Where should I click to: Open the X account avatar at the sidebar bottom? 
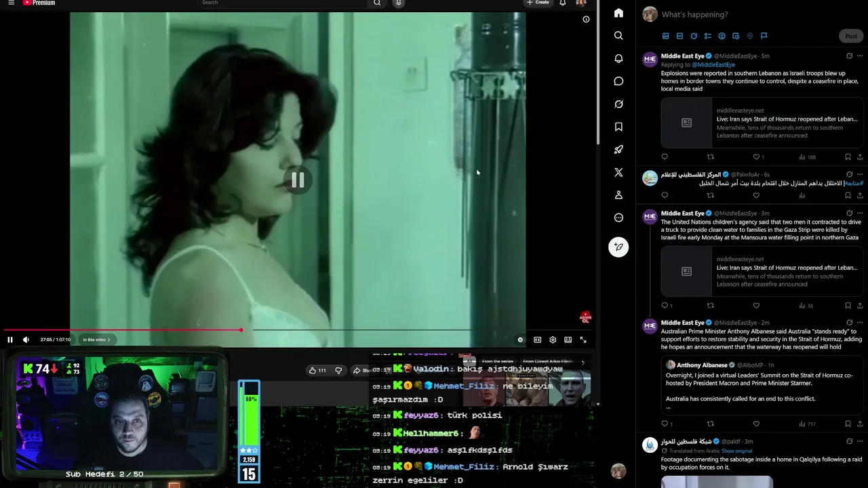(618, 471)
